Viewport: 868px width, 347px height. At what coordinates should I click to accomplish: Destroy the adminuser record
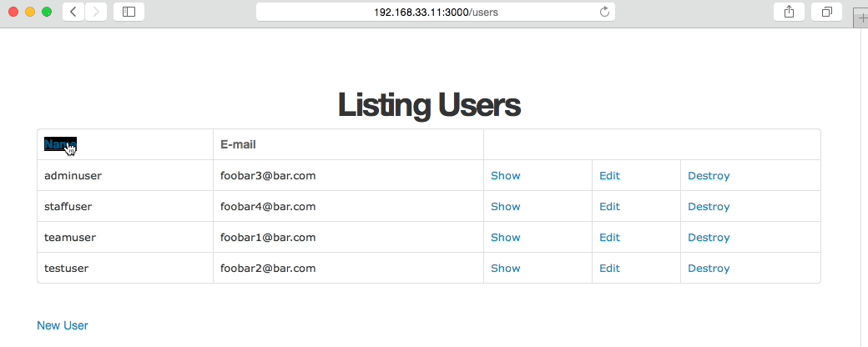point(709,175)
